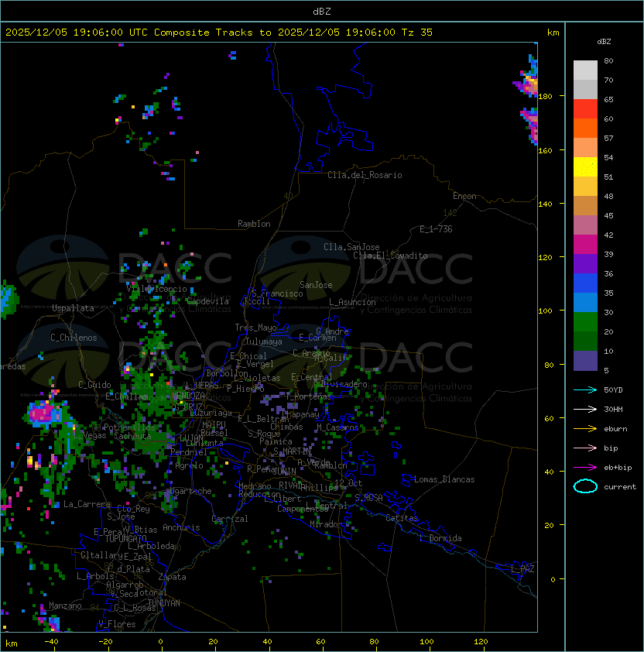Click the 'Villavicencio' map label
Image resolution: width=644 pixels, height=652 pixels.
click(156, 289)
